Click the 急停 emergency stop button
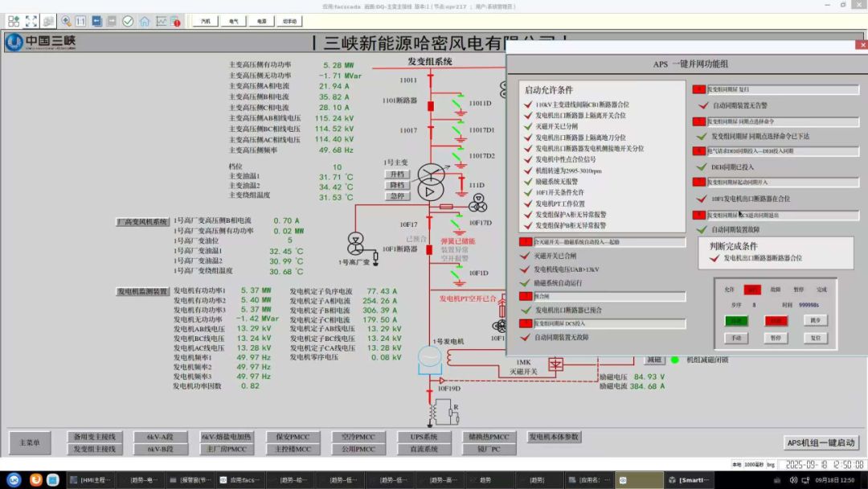 click(397, 195)
